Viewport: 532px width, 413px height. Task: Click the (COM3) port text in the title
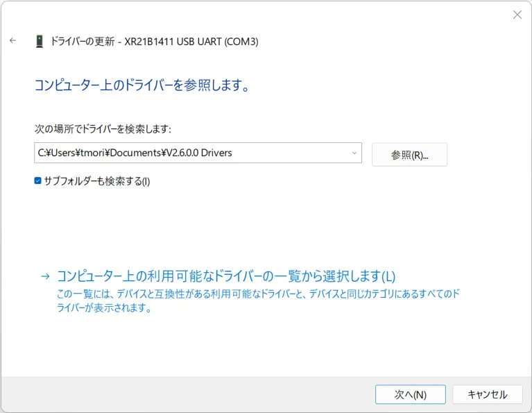[x=240, y=42]
